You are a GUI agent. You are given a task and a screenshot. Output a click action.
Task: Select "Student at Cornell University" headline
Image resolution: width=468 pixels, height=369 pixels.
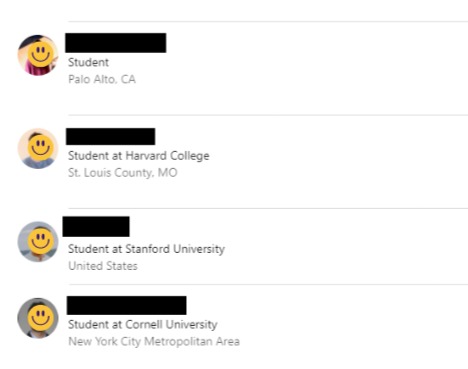pos(143,325)
